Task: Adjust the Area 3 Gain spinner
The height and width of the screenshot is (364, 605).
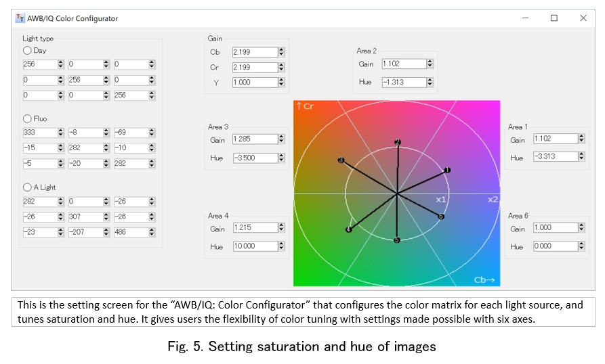Action: 280,139
